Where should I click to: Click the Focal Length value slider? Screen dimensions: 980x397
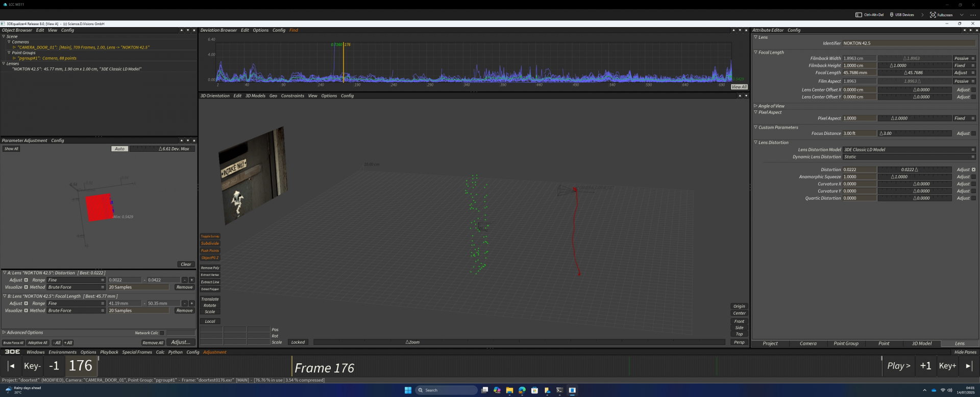coord(914,73)
